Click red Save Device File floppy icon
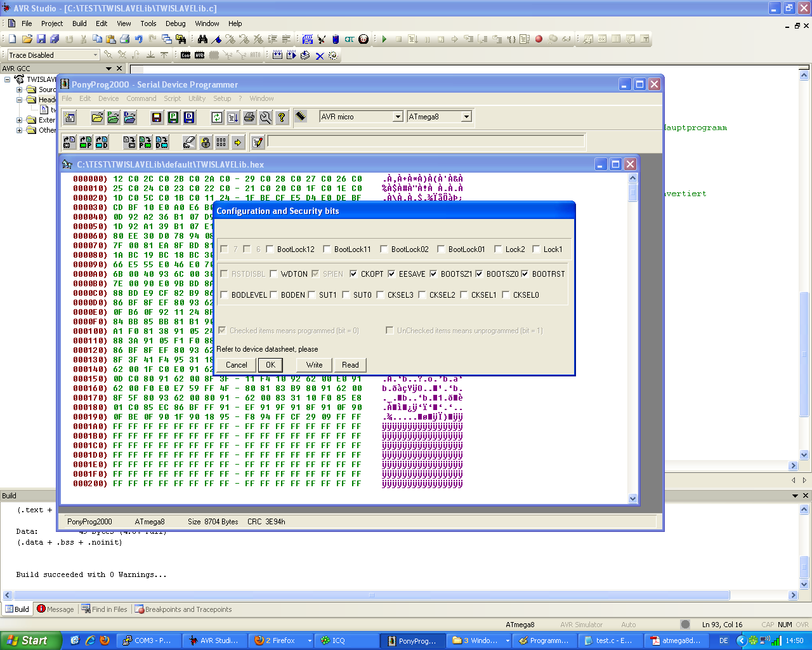Image resolution: width=812 pixels, height=650 pixels. 157,117
